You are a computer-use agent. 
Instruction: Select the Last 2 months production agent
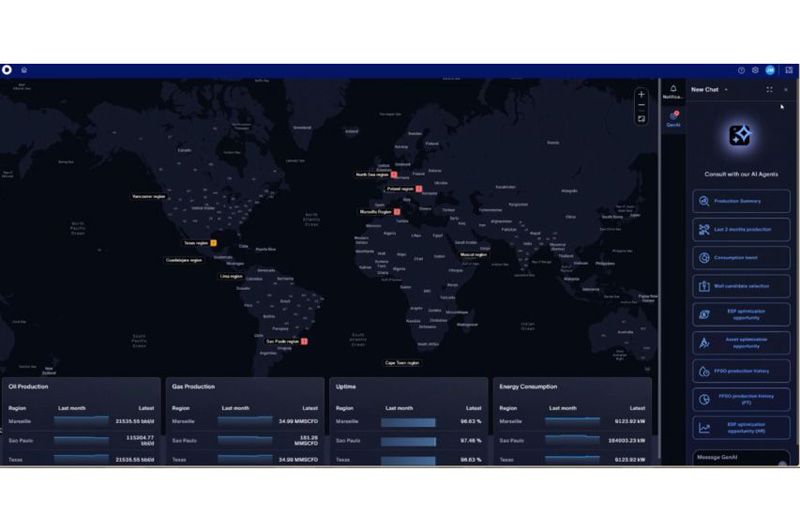(x=741, y=230)
